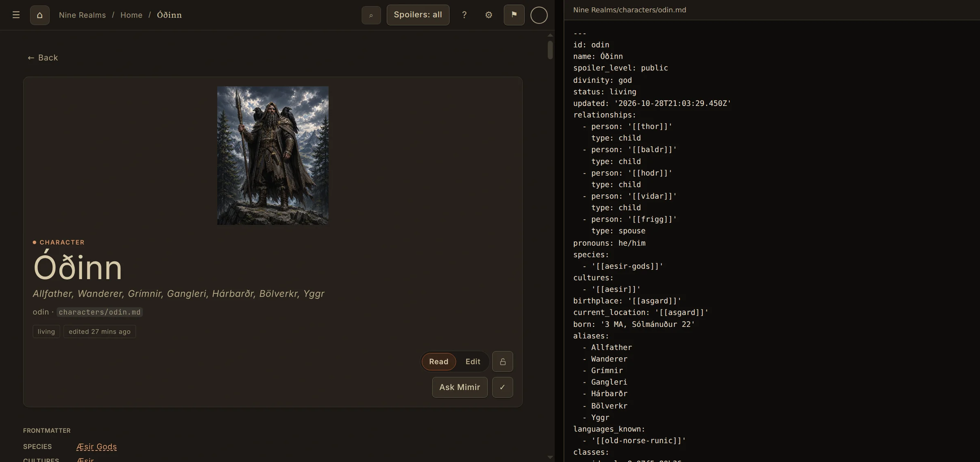Click the spoiler_level: public line
Screen dimensions: 980x462
pyautogui.click(x=620, y=68)
